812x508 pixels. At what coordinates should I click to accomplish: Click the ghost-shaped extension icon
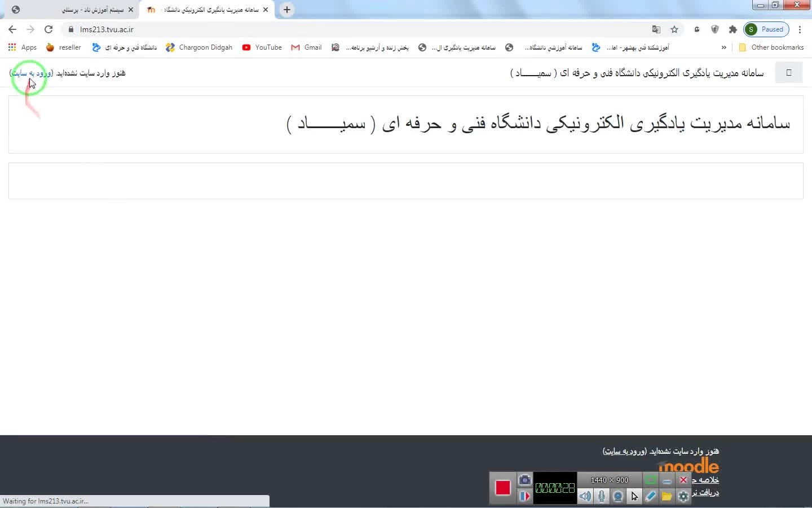697,29
